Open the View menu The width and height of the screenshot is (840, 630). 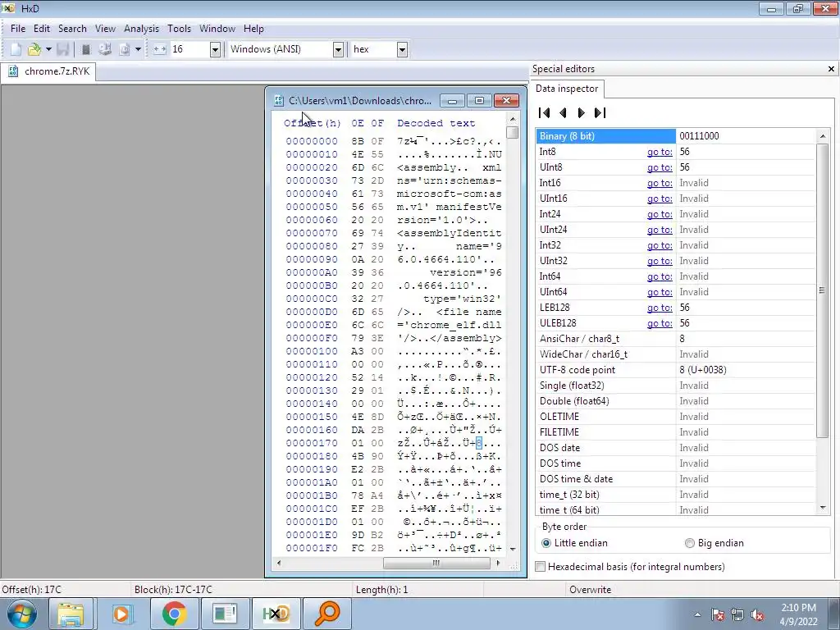(105, 29)
